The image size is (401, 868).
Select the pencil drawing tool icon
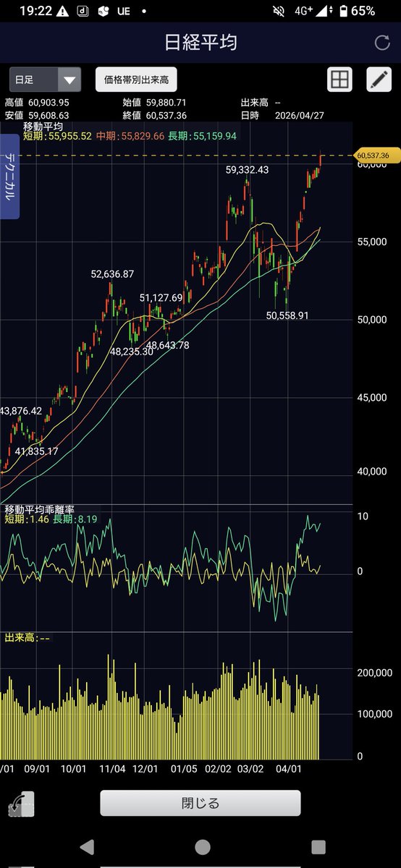pyautogui.click(x=378, y=79)
